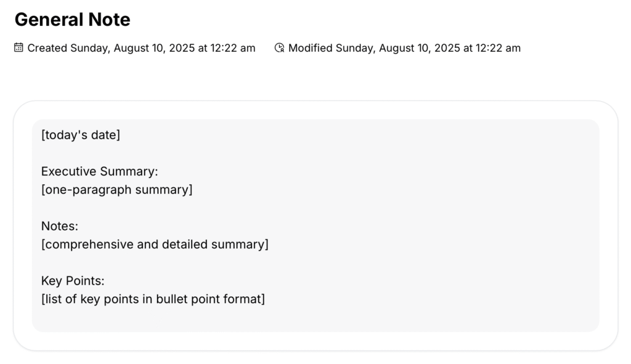Click the word Sunday in Modified timestamp
The image size is (631, 364).
click(x=356, y=47)
